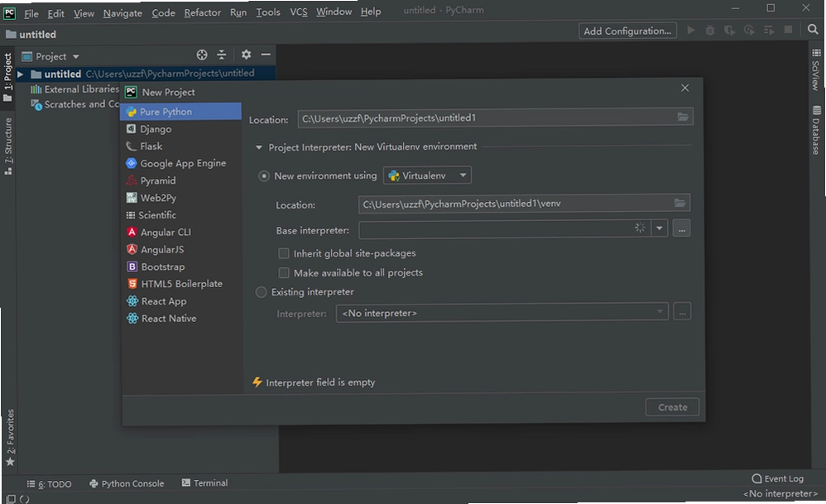
Task: Browse folder icon in project Location field
Action: point(683,117)
